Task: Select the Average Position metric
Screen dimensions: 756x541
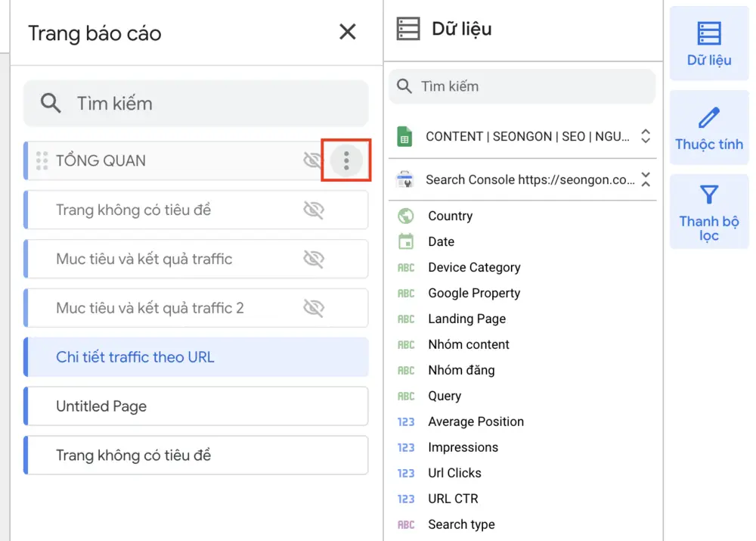Action: pos(476,421)
